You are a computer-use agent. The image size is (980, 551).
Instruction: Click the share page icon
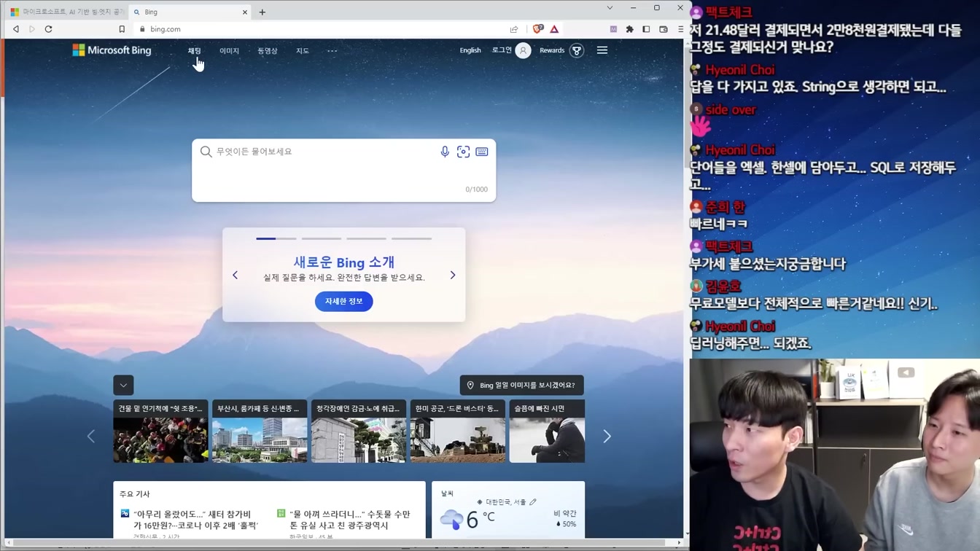pyautogui.click(x=514, y=29)
